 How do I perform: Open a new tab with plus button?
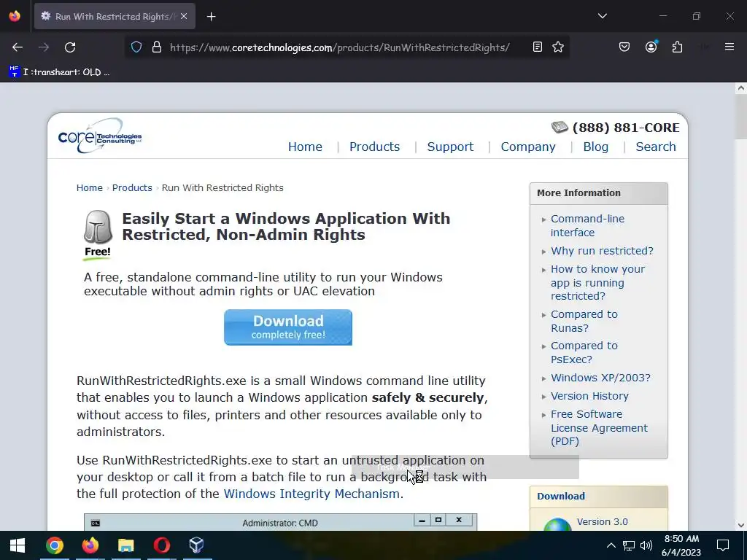(x=211, y=17)
